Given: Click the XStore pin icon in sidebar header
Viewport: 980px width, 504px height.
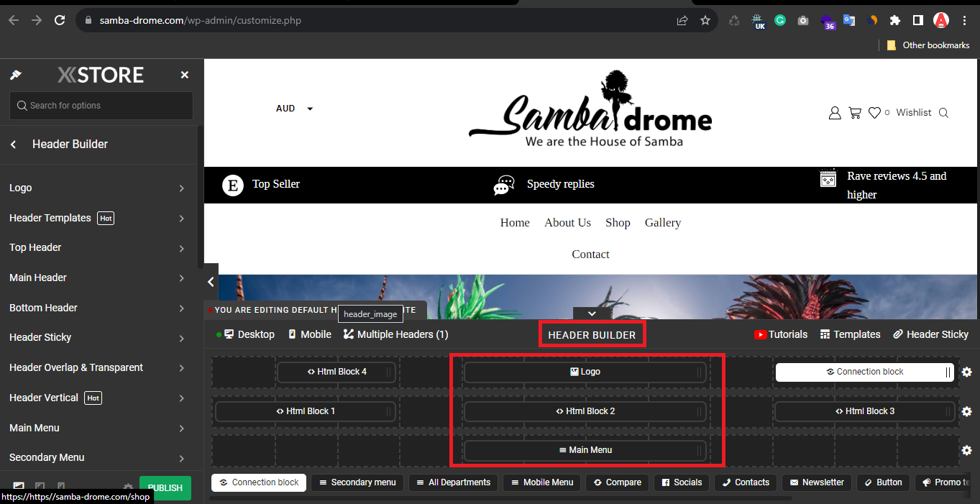Looking at the screenshot, I should click(16, 75).
